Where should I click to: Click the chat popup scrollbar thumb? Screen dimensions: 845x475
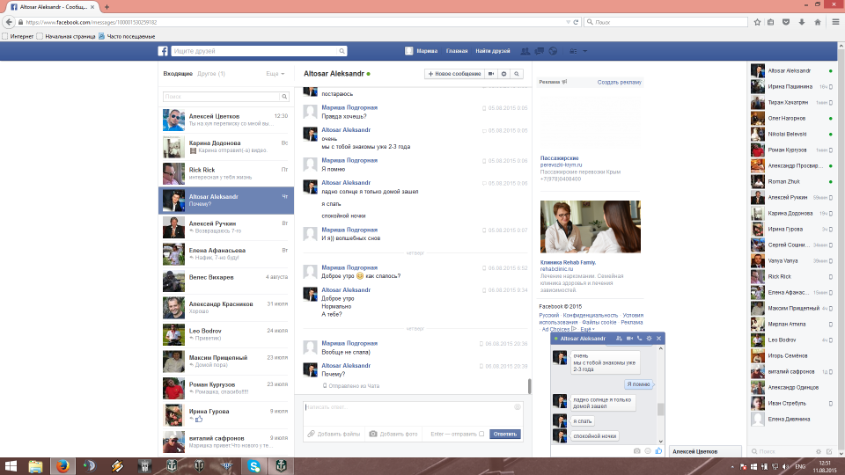(x=661, y=410)
